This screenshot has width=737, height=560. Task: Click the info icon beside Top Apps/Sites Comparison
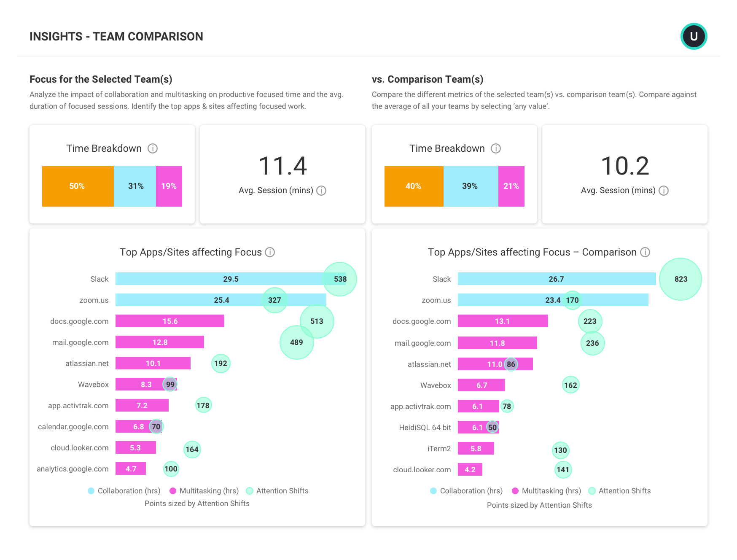[x=645, y=252]
